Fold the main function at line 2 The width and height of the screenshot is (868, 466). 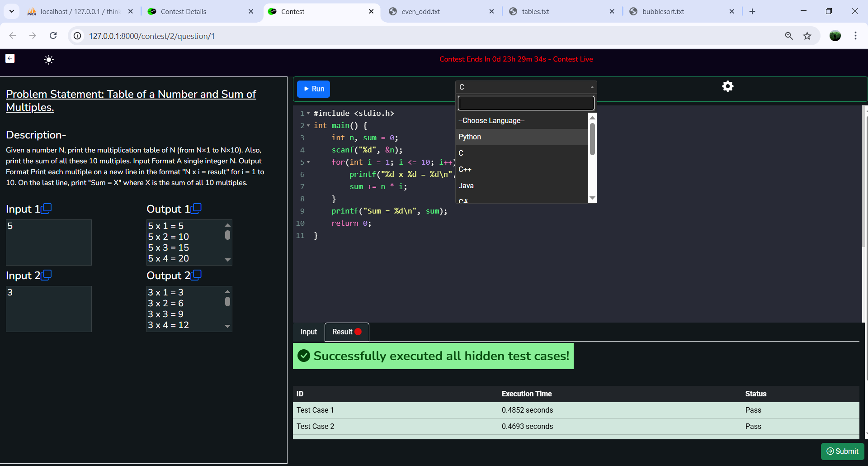point(308,126)
